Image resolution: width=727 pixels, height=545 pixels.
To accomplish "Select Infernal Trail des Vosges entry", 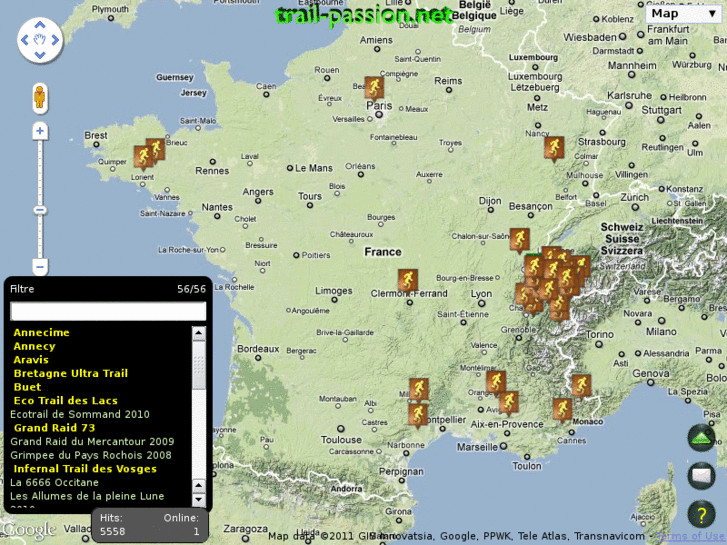I will click(x=85, y=469).
